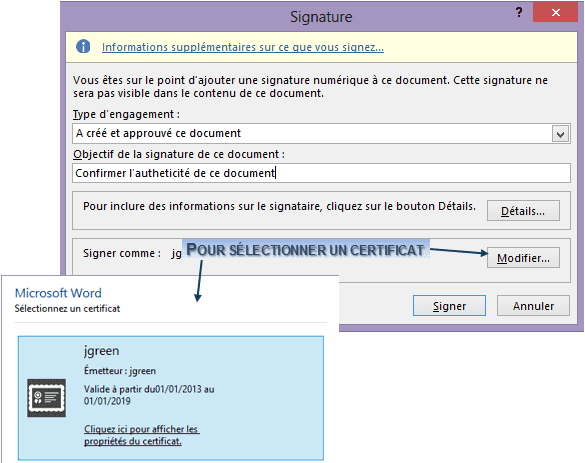Screen dimensions: 585x463
Task: Click the Microsoft Word heading
Action: (58, 293)
